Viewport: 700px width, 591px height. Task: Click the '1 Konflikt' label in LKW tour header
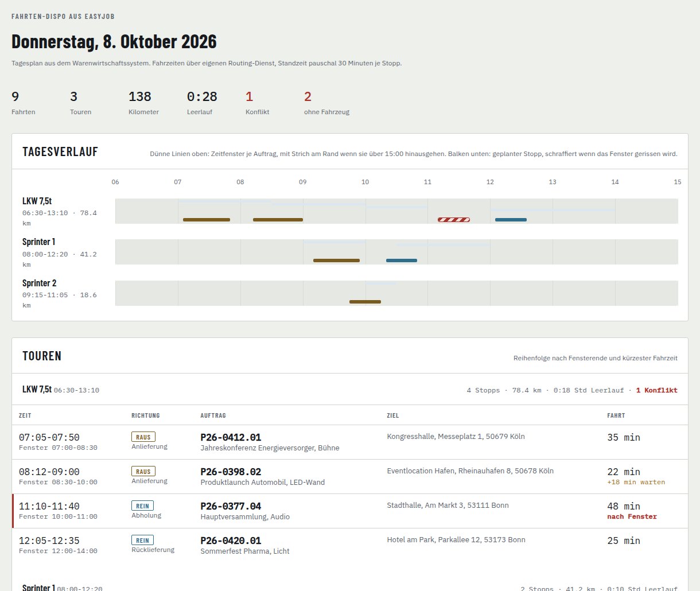pos(656,390)
